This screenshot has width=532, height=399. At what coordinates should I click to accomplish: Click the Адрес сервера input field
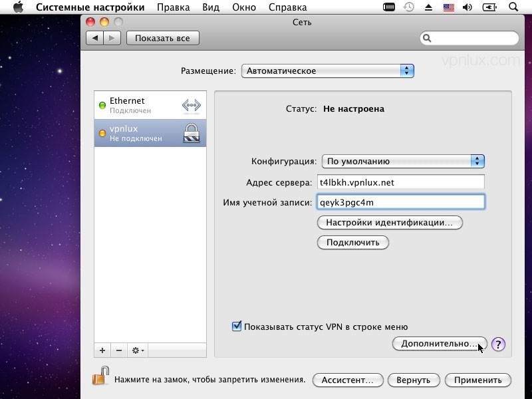(x=401, y=182)
